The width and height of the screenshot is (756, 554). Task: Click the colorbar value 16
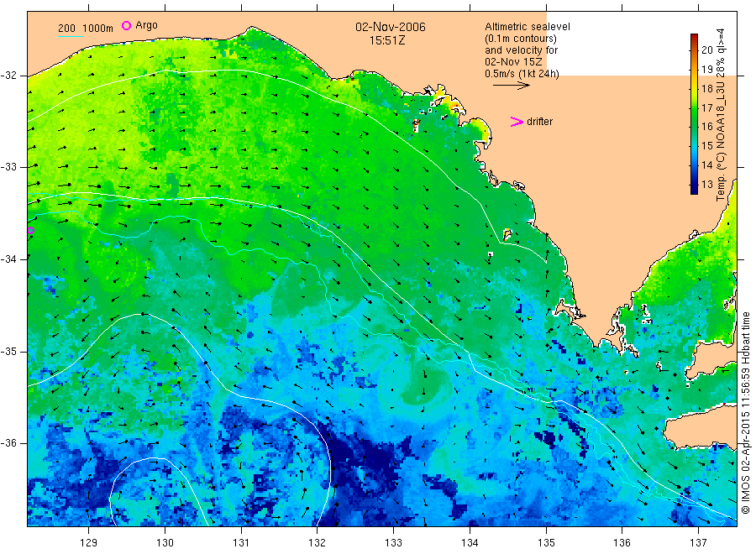pyautogui.click(x=706, y=126)
